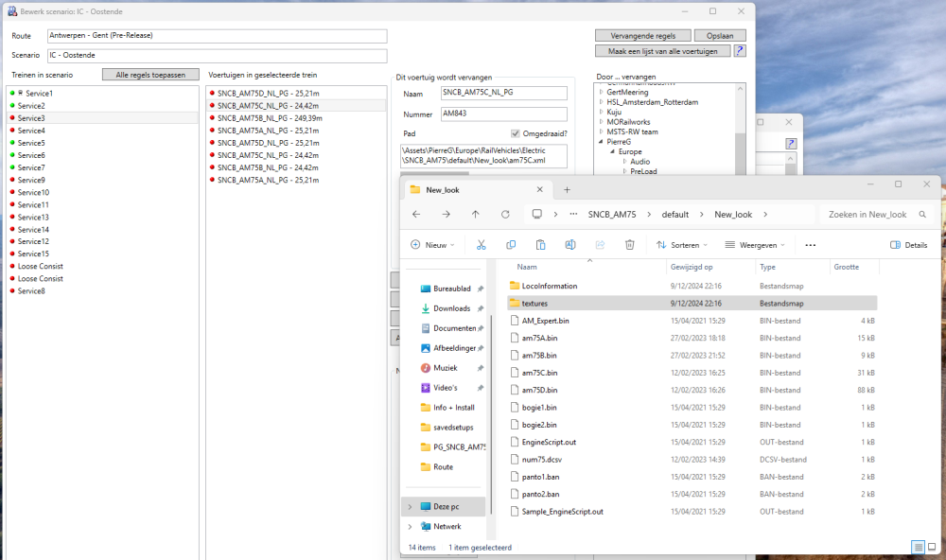Click the Alle regels toepassen button
The width and height of the screenshot is (946, 560).
tap(150, 75)
